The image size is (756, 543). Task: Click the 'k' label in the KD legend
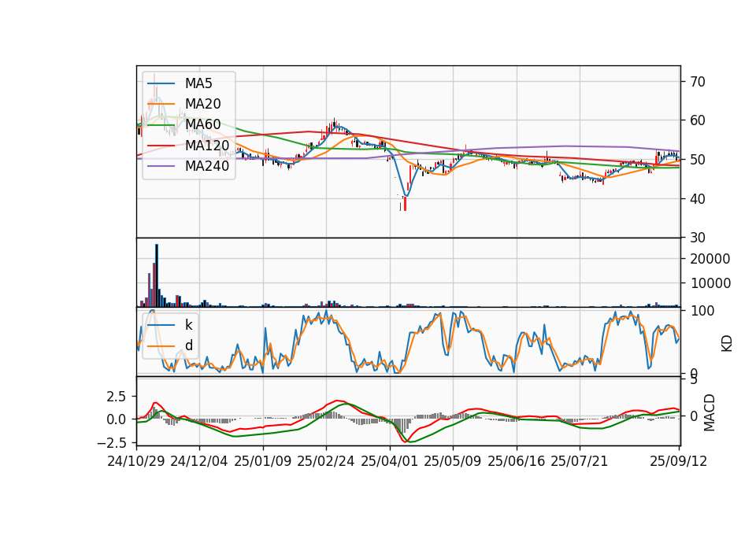pos(188,325)
